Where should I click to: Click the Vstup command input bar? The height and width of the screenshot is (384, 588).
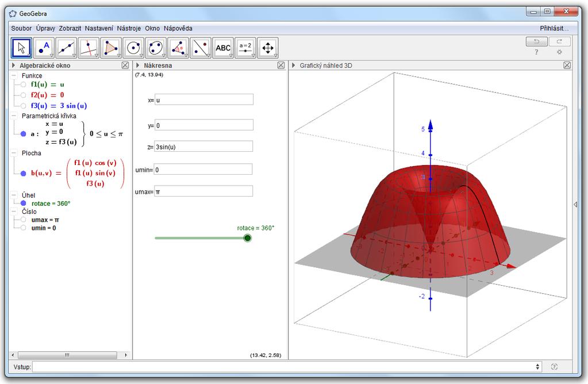pos(283,367)
